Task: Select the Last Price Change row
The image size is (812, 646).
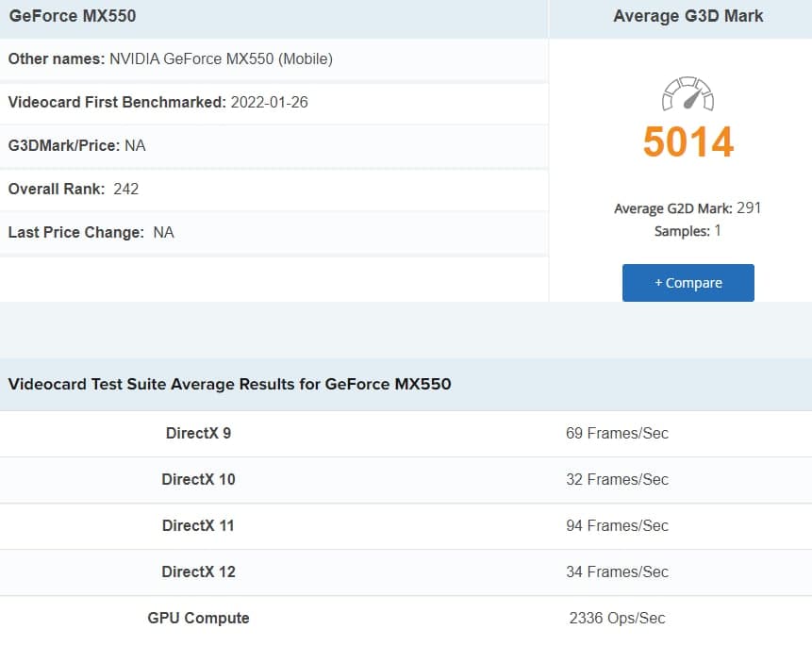Action: pos(91,232)
